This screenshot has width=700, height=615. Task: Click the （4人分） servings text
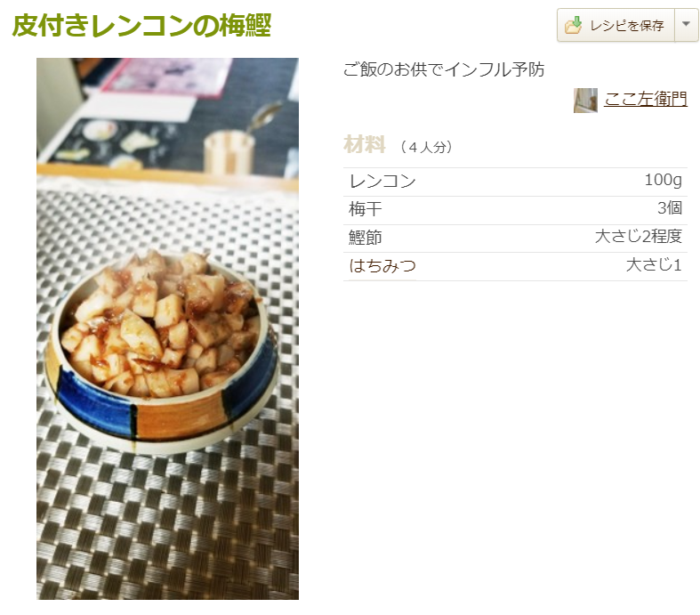426,147
